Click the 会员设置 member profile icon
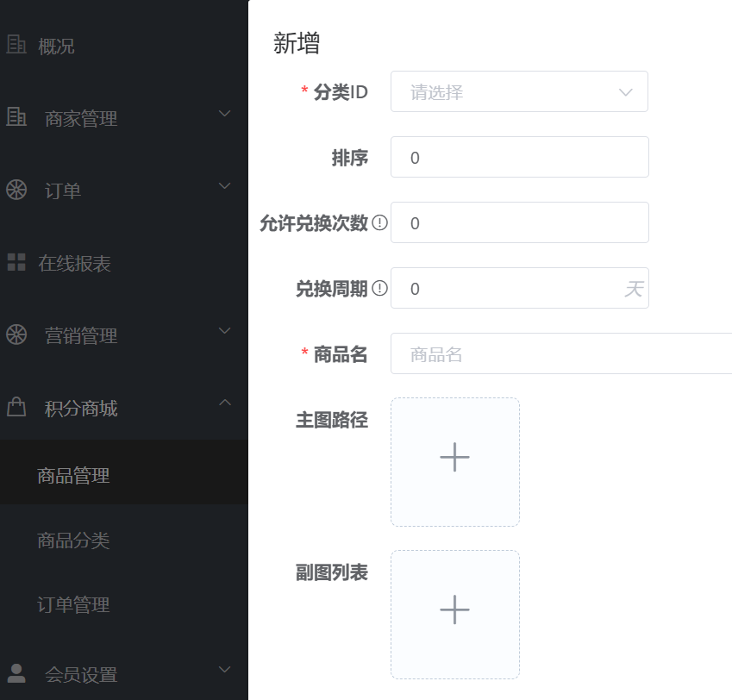732x700 pixels. [17, 671]
